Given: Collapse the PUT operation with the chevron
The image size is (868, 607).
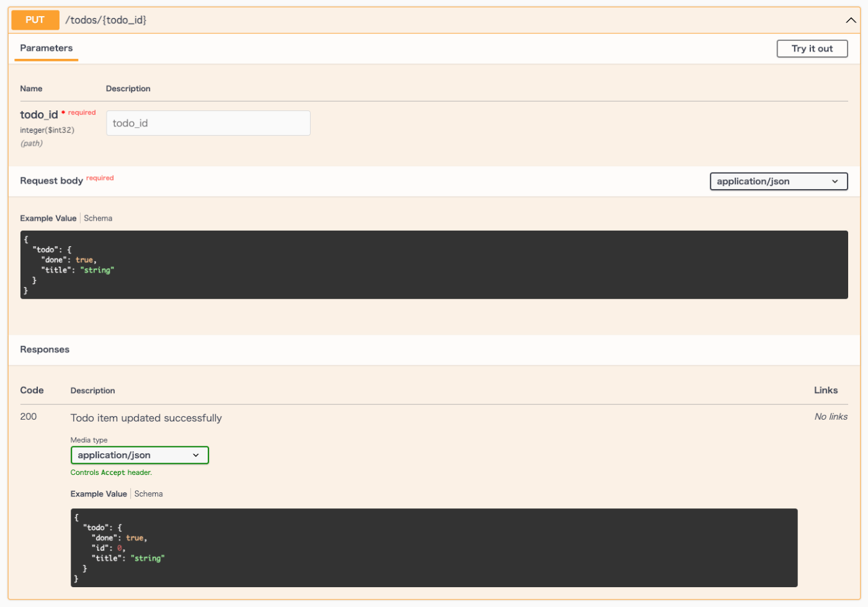Looking at the screenshot, I should coord(851,20).
